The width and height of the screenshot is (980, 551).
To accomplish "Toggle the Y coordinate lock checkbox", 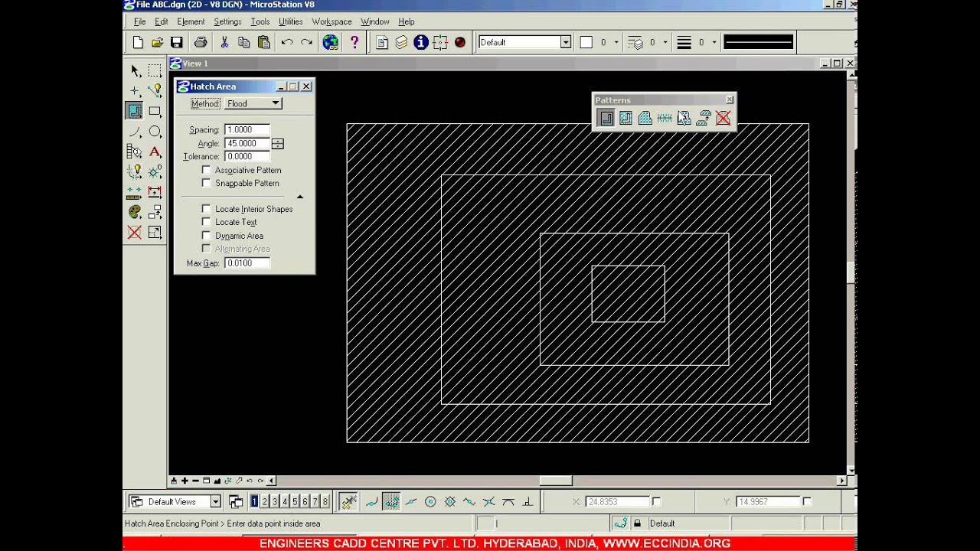I will (807, 502).
